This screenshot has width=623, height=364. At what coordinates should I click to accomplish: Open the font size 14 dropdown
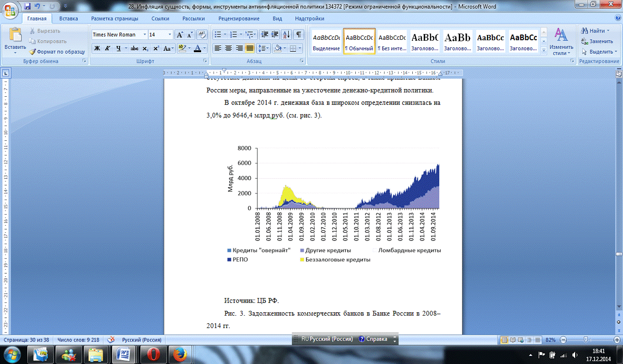coord(170,34)
